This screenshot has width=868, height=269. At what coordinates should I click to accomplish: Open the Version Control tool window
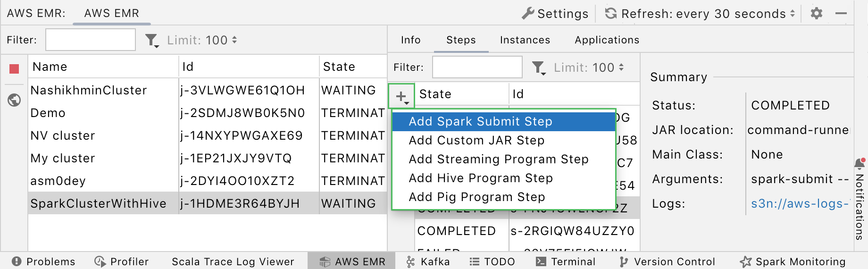pyautogui.click(x=668, y=261)
